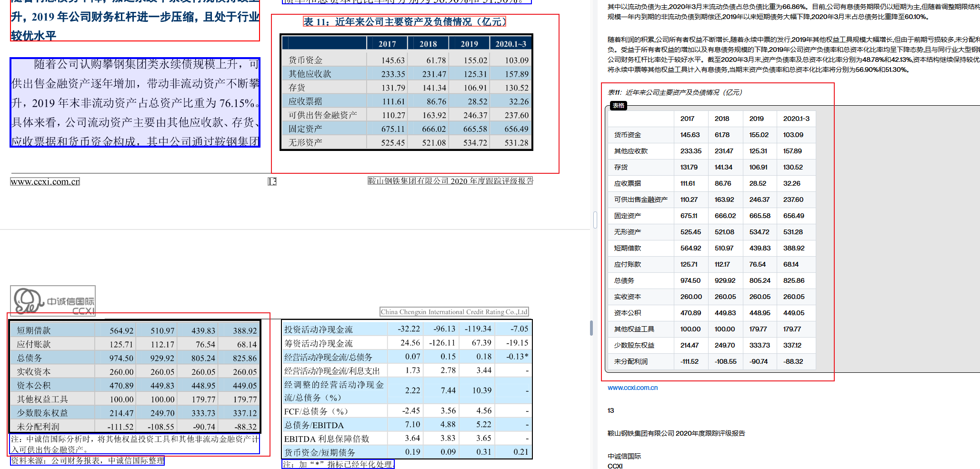The width and height of the screenshot is (980, 469).
Task: Click www.ccxi.com.cn text on the PDF page
Action: [x=45, y=181]
